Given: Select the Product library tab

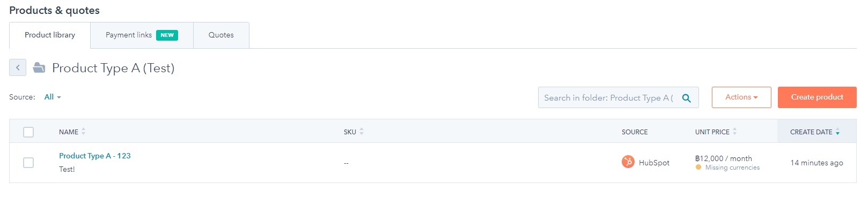Looking at the screenshot, I should [x=50, y=35].
